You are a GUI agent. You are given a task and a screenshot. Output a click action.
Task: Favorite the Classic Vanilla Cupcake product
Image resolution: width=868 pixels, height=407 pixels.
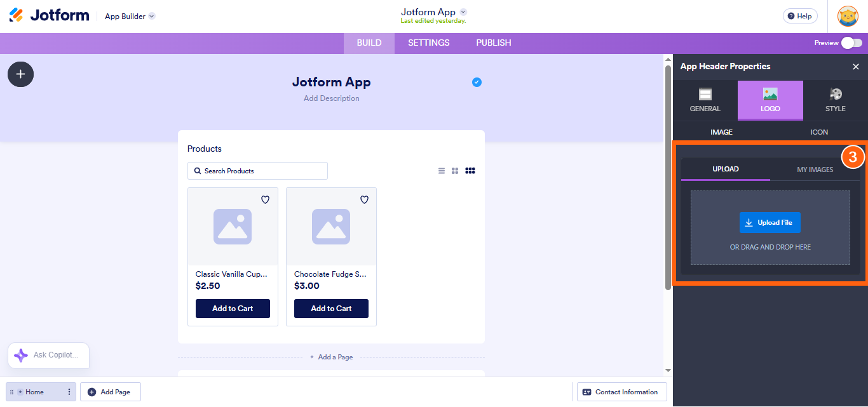[266, 199]
